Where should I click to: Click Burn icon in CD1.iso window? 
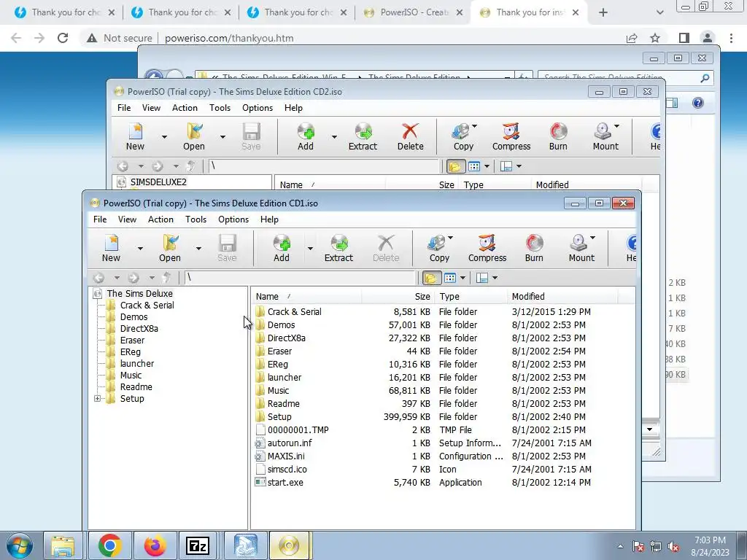(x=534, y=249)
